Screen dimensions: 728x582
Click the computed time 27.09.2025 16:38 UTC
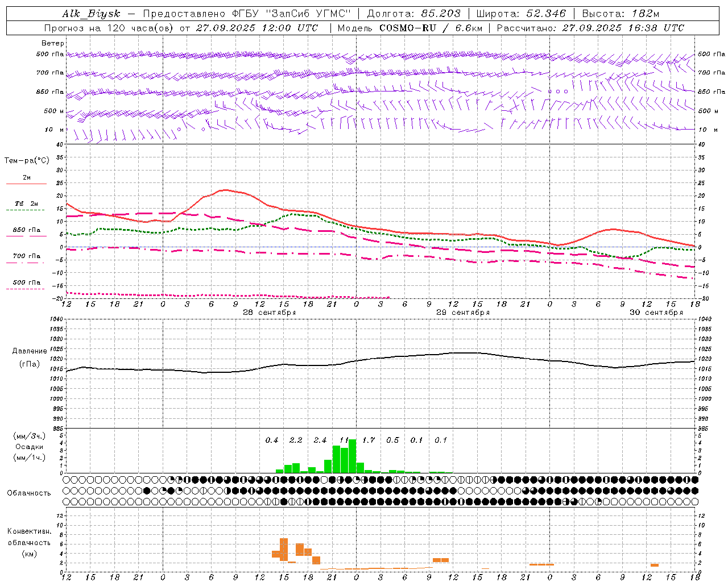[x=623, y=28]
